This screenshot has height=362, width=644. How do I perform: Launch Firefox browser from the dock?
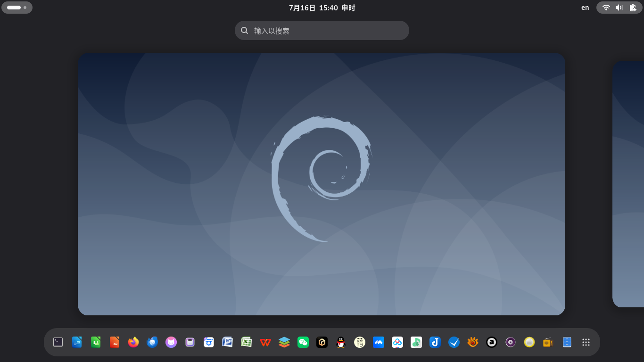click(x=133, y=342)
